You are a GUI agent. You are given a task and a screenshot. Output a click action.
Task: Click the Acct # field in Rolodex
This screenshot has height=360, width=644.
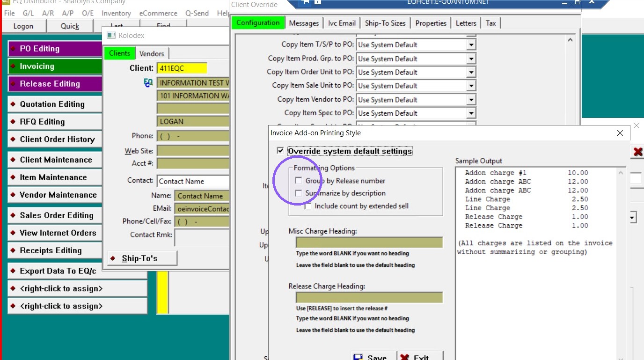click(193, 163)
